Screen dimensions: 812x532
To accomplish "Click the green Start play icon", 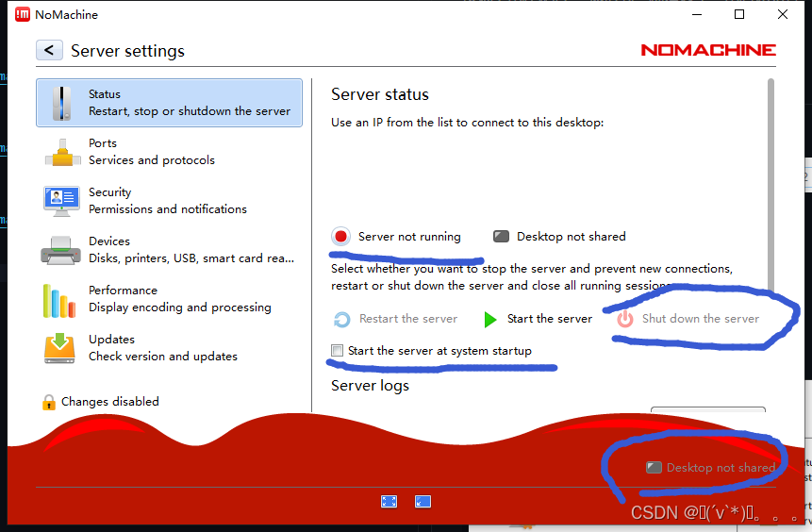I will point(489,319).
